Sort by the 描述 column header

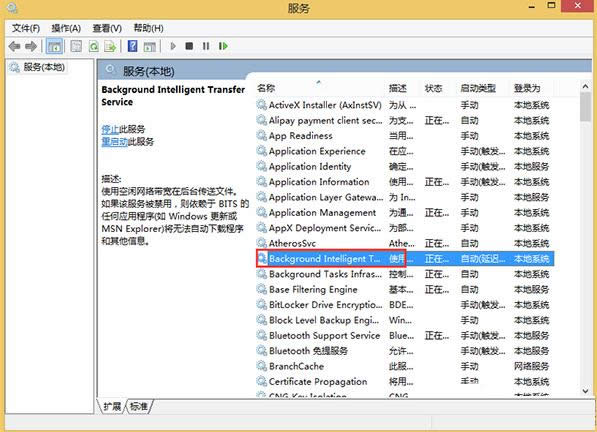tap(403, 88)
